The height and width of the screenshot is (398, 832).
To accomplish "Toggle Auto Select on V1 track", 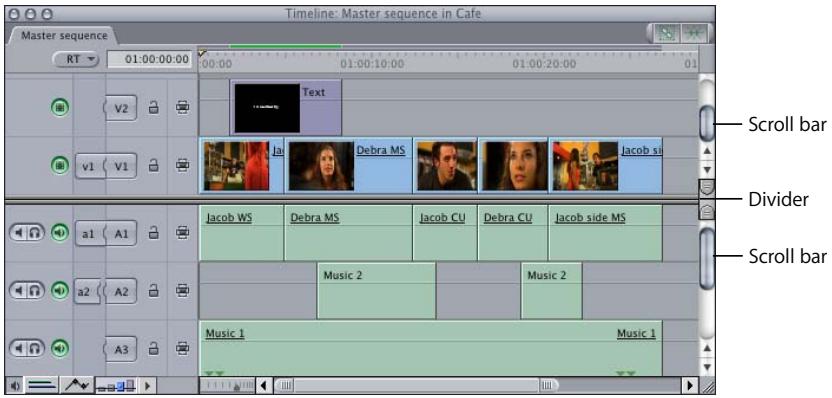I will point(183,166).
